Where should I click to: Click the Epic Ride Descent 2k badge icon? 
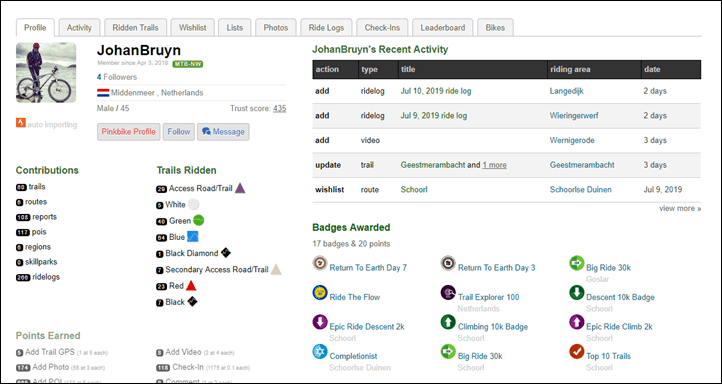coord(320,322)
